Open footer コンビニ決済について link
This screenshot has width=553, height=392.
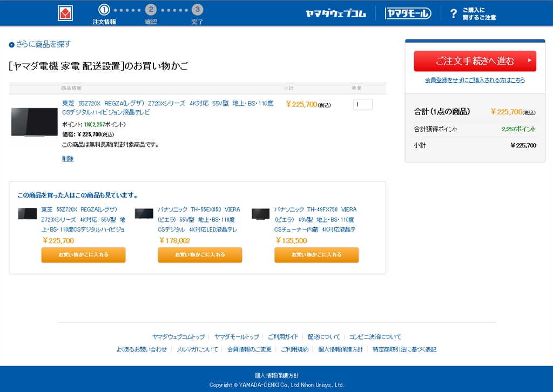[x=375, y=336]
